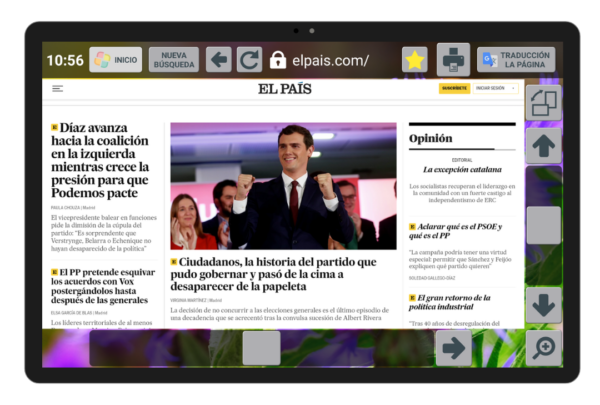Click the overlapping windows icon
Screen dimensions: 600x405
[x=543, y=102]
